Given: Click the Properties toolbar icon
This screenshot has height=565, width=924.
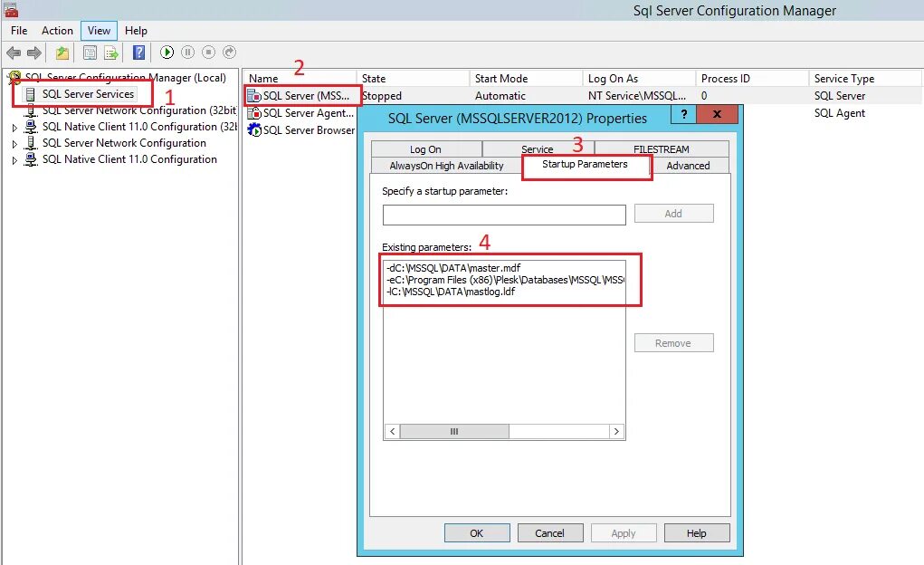Looking at the screenshot, I should pyautogui.click(x=90, y=53).
